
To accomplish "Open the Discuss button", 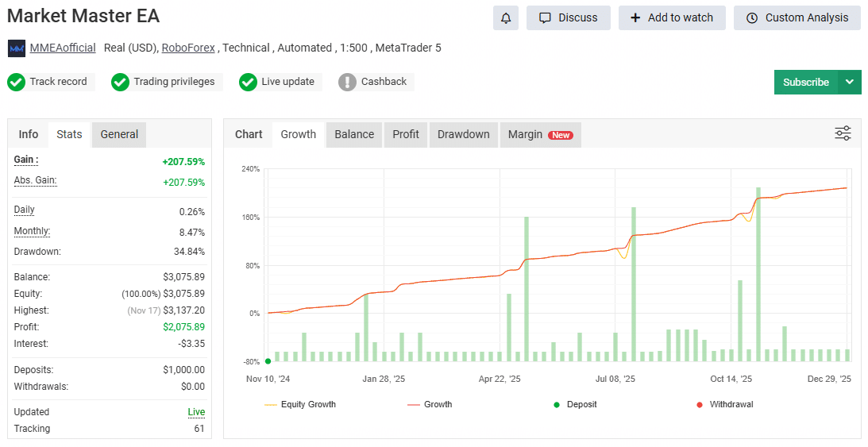I will pos(569,18).
